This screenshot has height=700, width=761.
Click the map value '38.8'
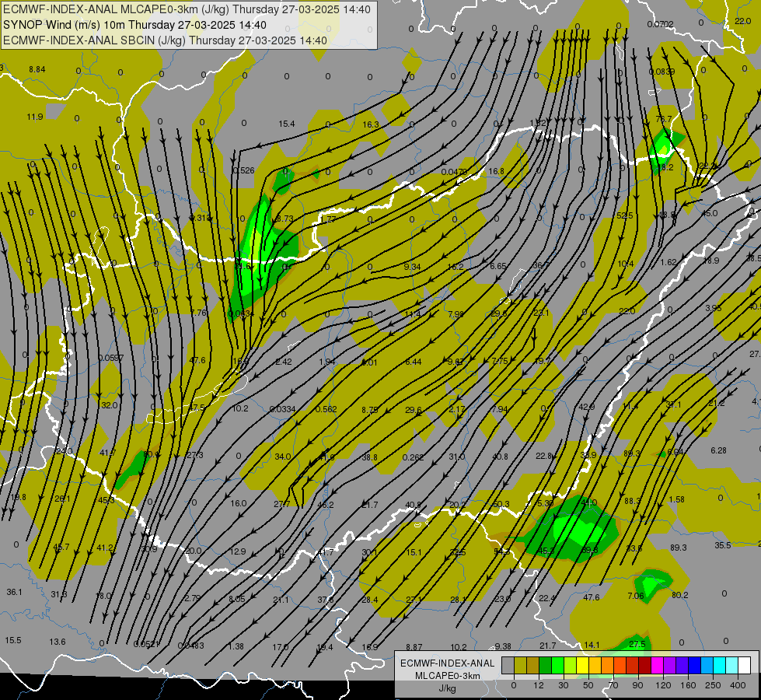[x=369, y=457]
